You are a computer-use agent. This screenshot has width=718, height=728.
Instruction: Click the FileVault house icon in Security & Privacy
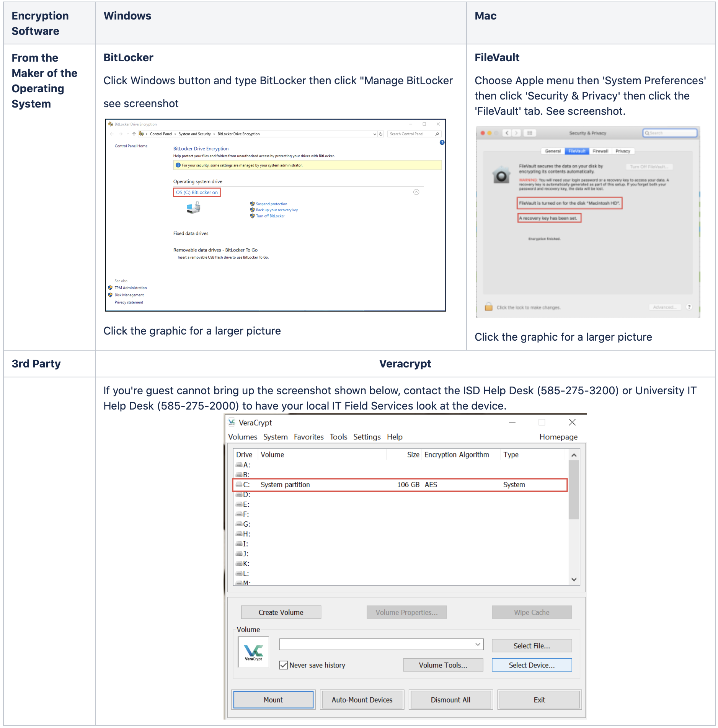501,175
